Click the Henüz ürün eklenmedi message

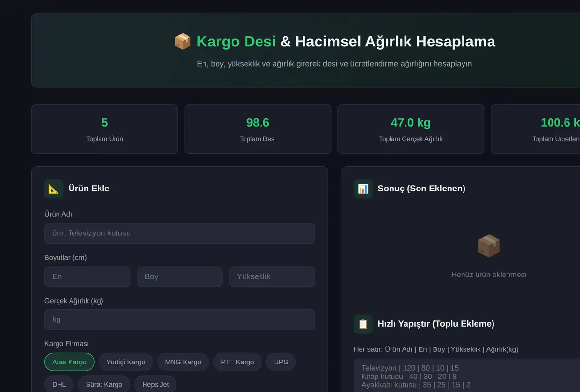pyautogui.click(x=489, y=275)
